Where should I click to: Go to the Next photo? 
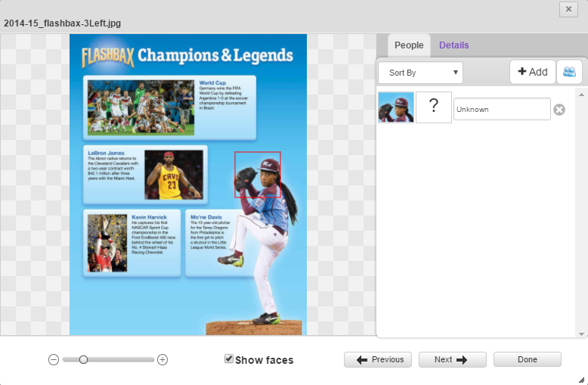point(452,359)
